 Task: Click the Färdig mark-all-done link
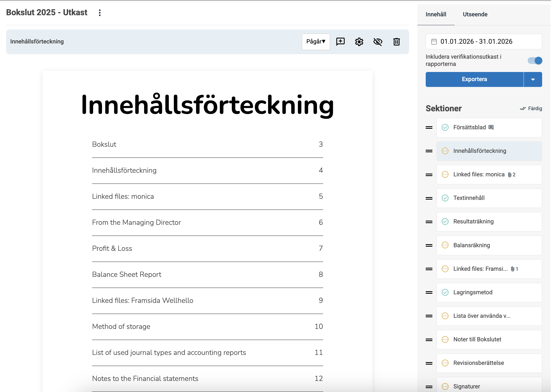click(x=531, y=109)
